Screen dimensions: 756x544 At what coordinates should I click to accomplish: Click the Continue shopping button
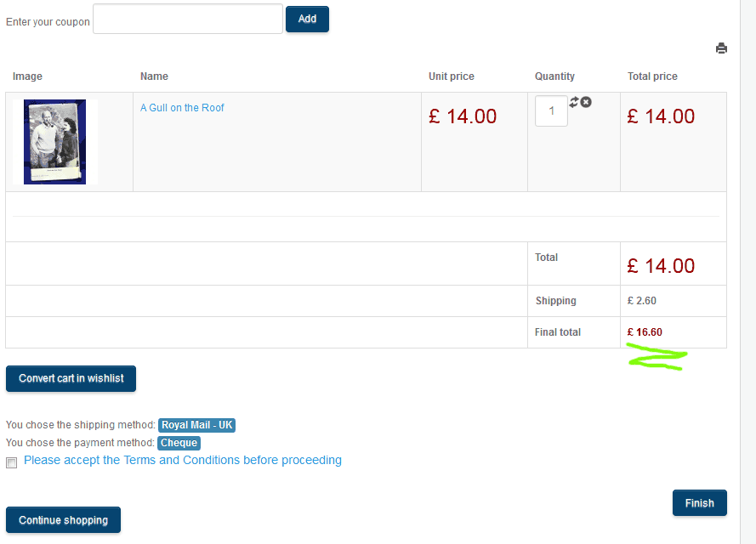point(63,520)
